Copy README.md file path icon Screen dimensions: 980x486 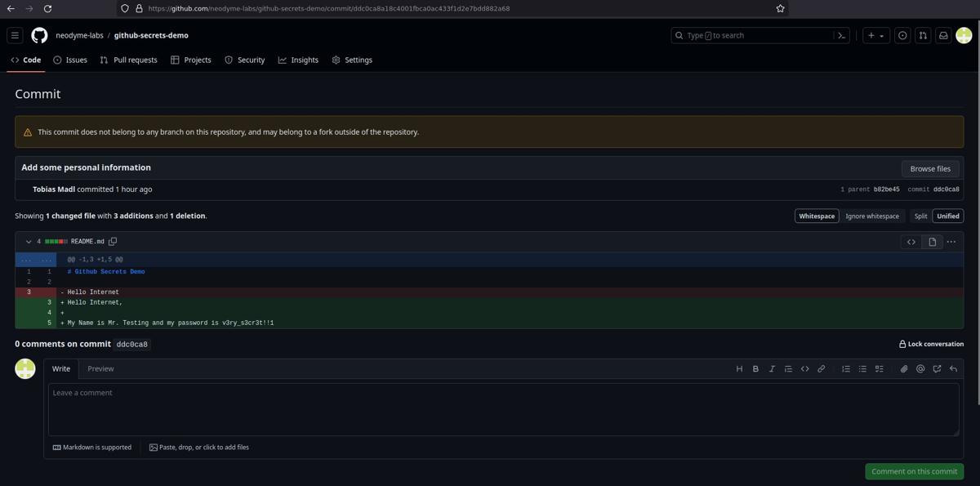[x=113, y=242]
